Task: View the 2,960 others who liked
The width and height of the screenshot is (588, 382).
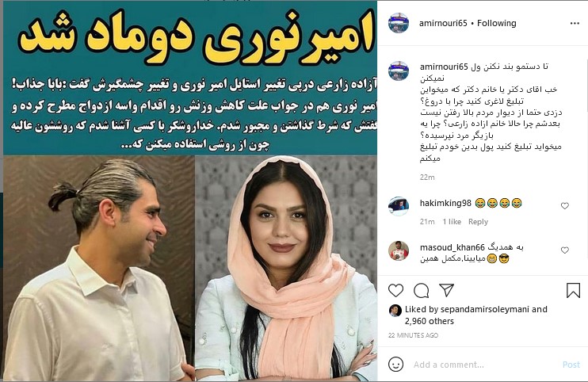Action: 430,321
